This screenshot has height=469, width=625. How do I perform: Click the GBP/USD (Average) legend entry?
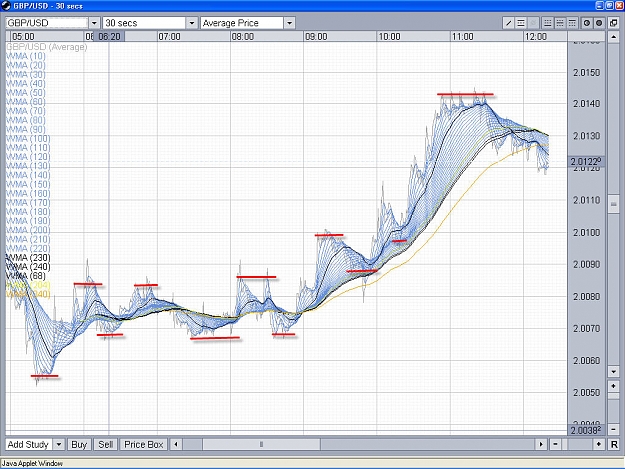click(46, 47)
